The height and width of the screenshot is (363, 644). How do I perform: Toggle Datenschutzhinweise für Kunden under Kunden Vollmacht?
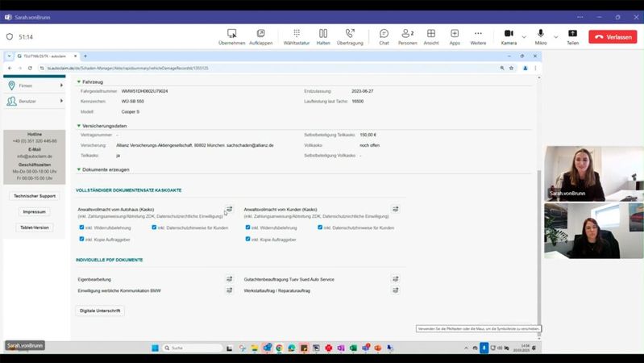pos(320,227)
